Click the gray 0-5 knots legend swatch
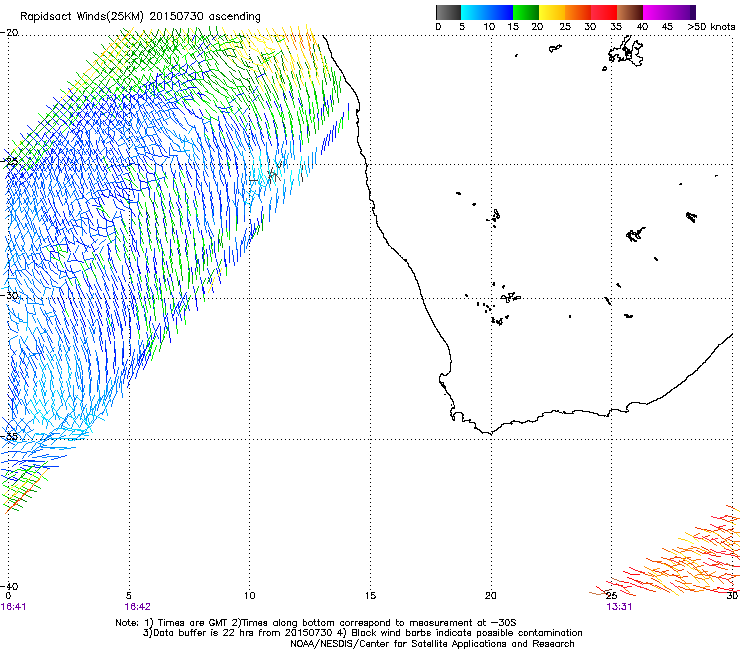 [x=448, y=12]
